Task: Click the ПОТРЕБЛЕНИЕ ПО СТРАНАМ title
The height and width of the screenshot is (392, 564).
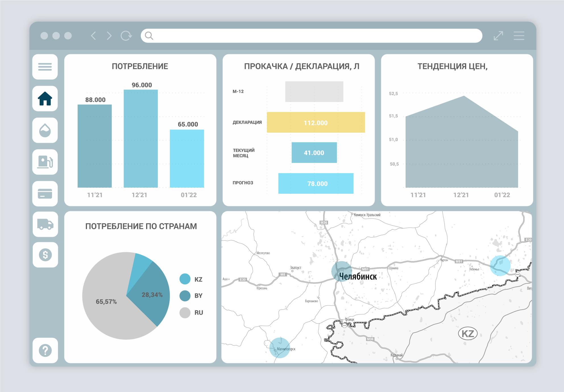Action: [141, 226]
